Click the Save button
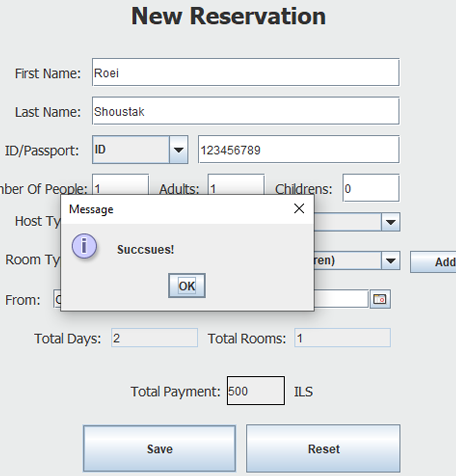The width and height of the screenshot is (456, 476). point(160,449)
